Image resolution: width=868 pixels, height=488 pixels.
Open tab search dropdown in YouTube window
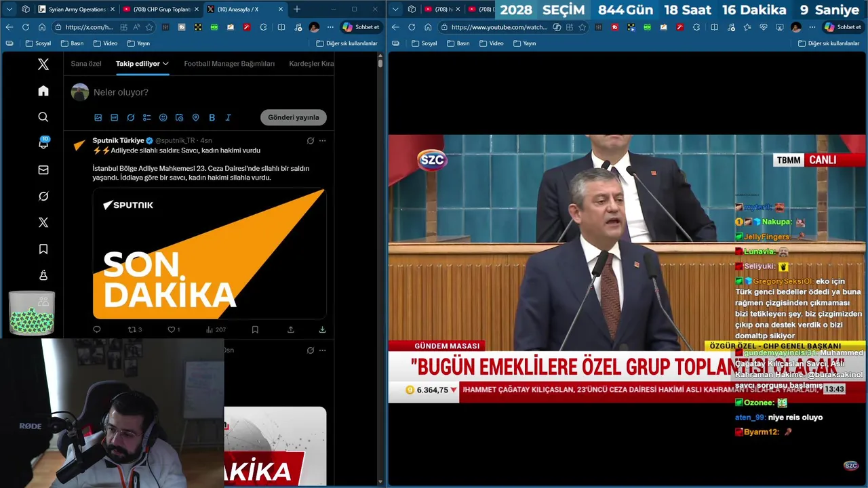tap(395, 9)
